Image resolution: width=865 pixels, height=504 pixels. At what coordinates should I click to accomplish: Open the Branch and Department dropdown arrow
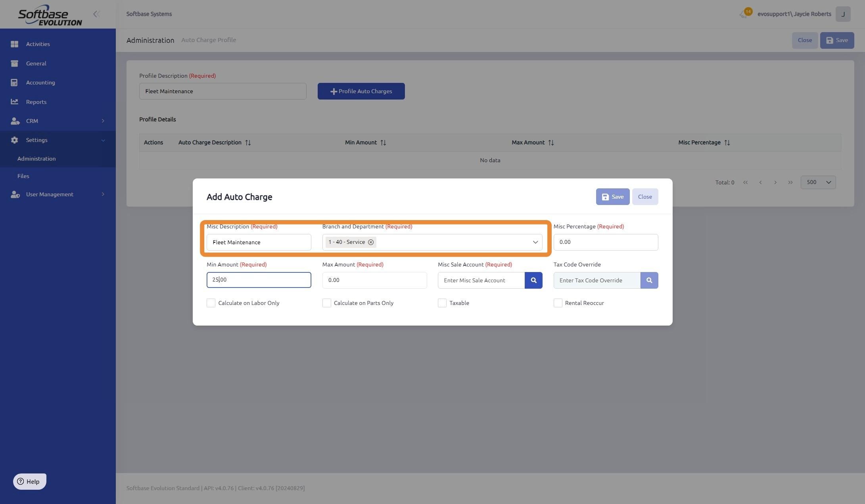point(535,242)
